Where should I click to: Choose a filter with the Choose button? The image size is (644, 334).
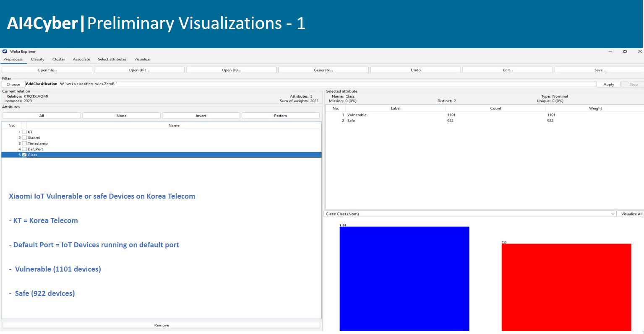[13, 84]
